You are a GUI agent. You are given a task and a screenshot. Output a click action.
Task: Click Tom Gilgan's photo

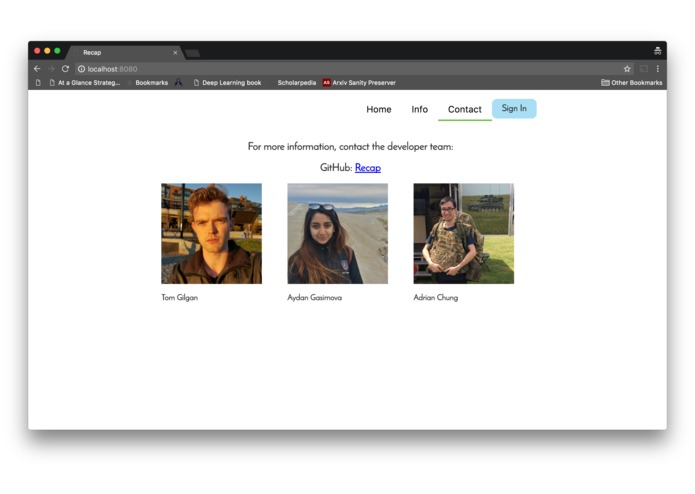pyautogui.click(x=211, y=233)
